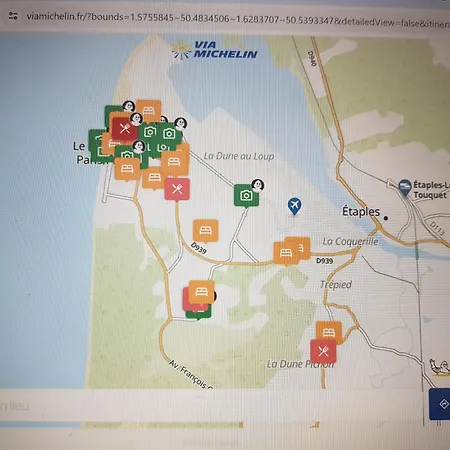This screenshot has height=450, width=450.
Task: Open site settings icon in address bar
Action: point(13,16)
